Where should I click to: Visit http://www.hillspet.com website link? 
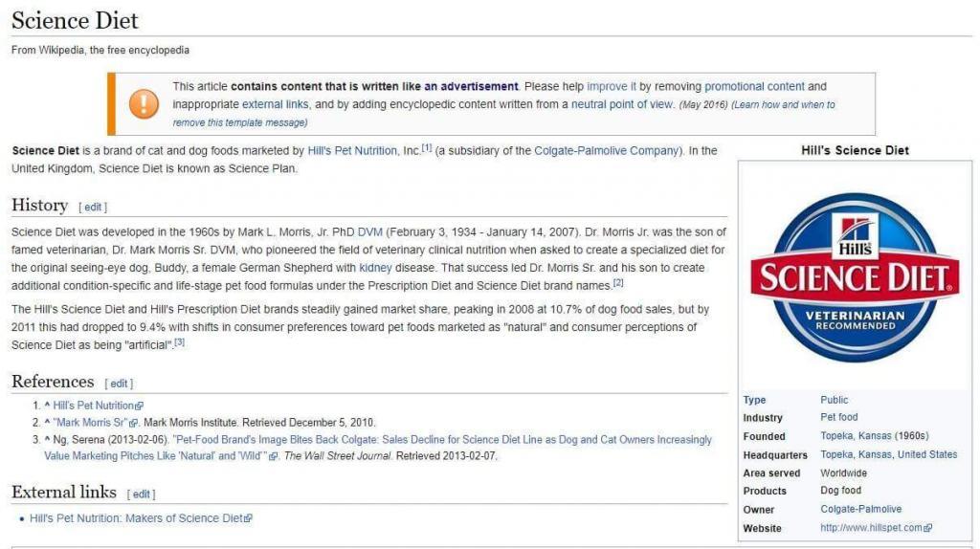click(871, 528)
